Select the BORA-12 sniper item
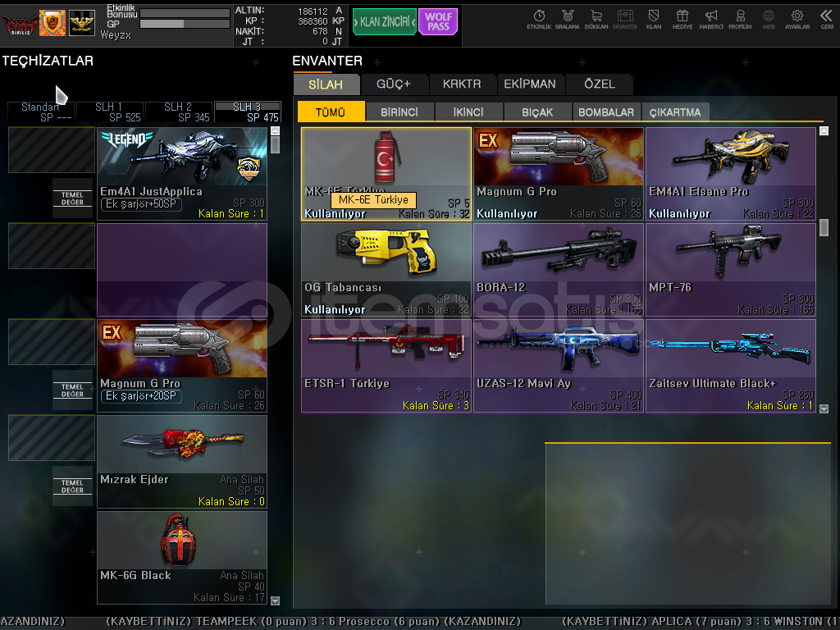The width and height of the screenshot is (840, 630). [x=558, y=270]
